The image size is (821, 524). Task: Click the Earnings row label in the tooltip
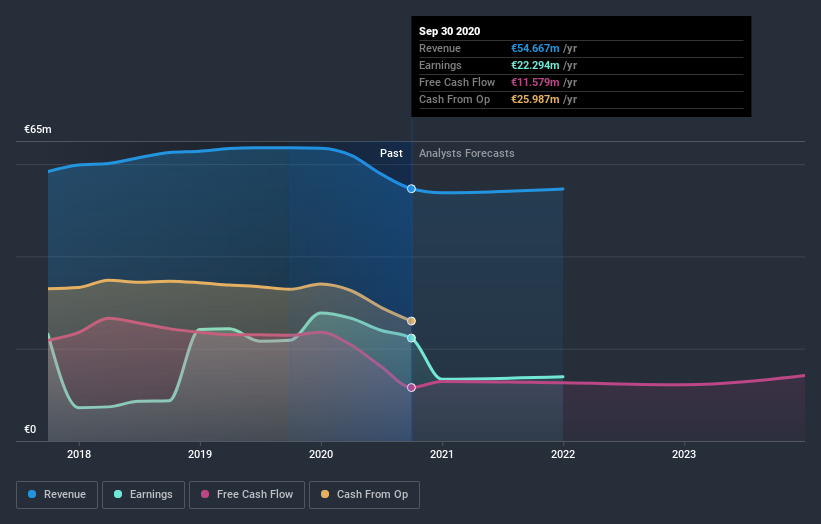point(440,65)
